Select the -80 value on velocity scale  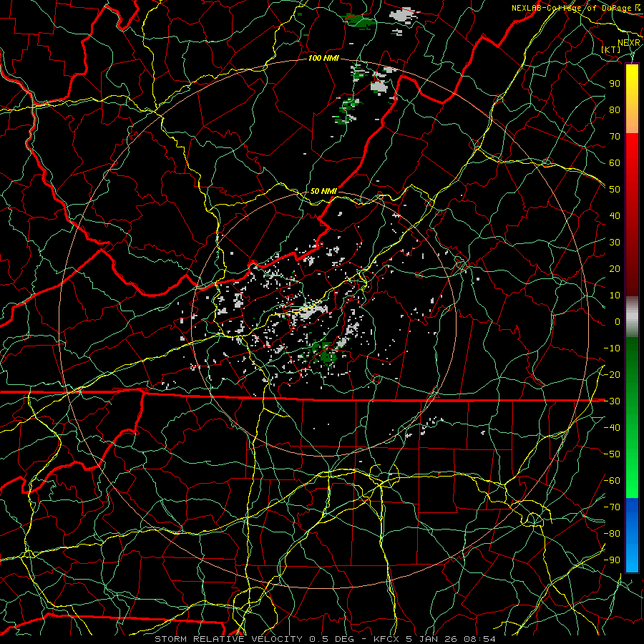click(x=612, y=534)
